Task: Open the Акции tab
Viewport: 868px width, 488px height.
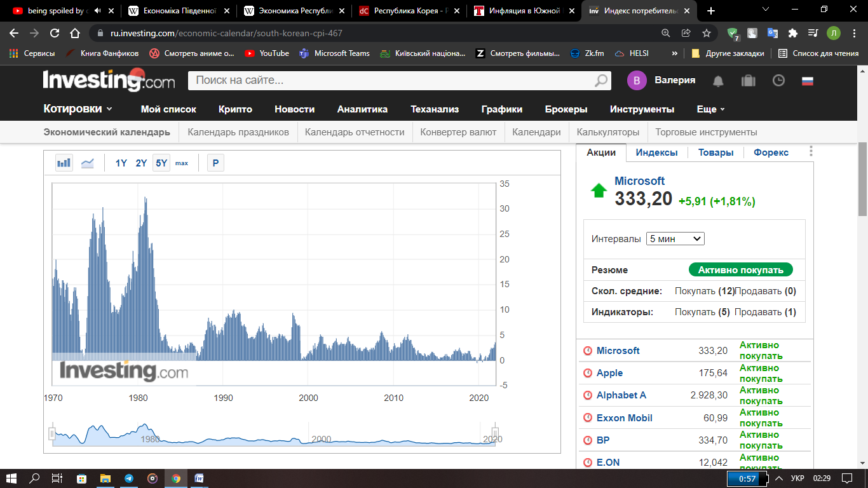Action: pos(601,152)
